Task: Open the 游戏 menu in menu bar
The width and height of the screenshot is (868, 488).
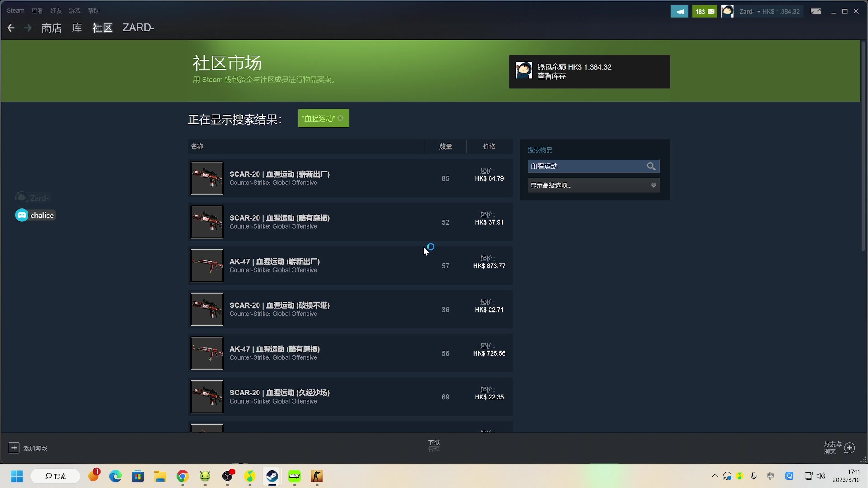Action: [75, 10]
